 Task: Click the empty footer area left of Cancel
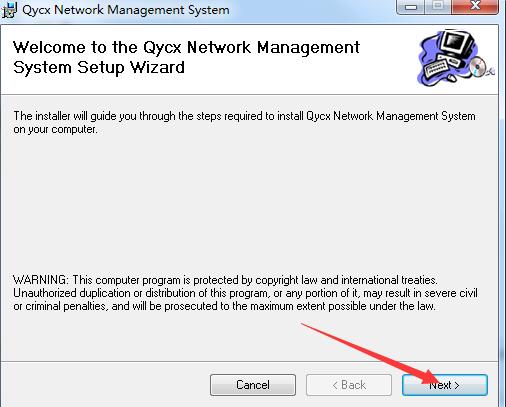[103, 385]
